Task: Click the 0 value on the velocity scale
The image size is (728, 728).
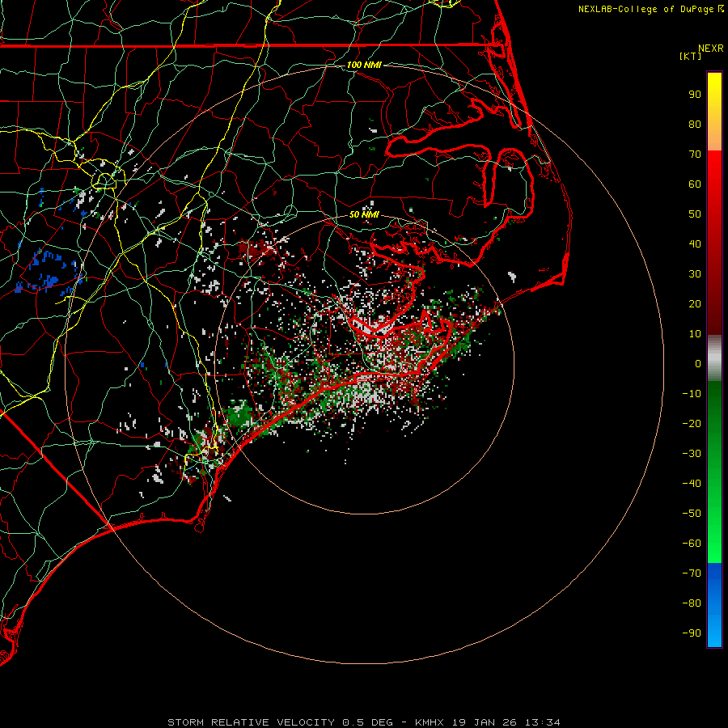Action: [x=698, y=363]
